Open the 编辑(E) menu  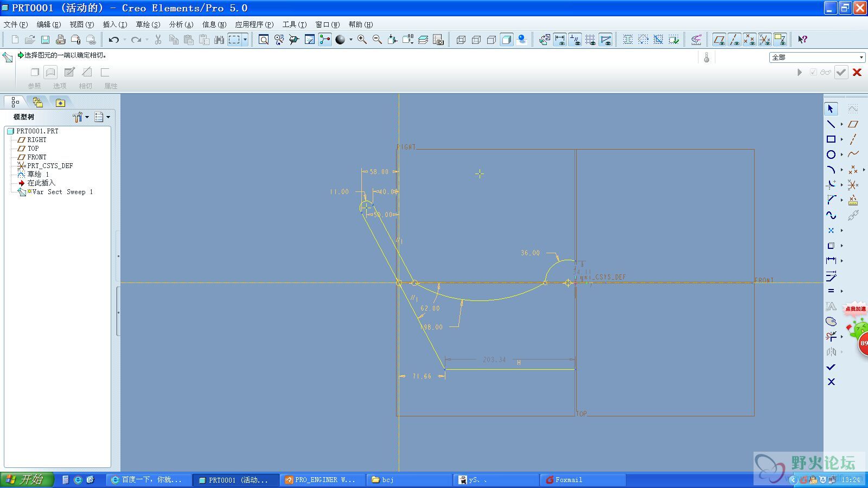(x=49, y=24)
